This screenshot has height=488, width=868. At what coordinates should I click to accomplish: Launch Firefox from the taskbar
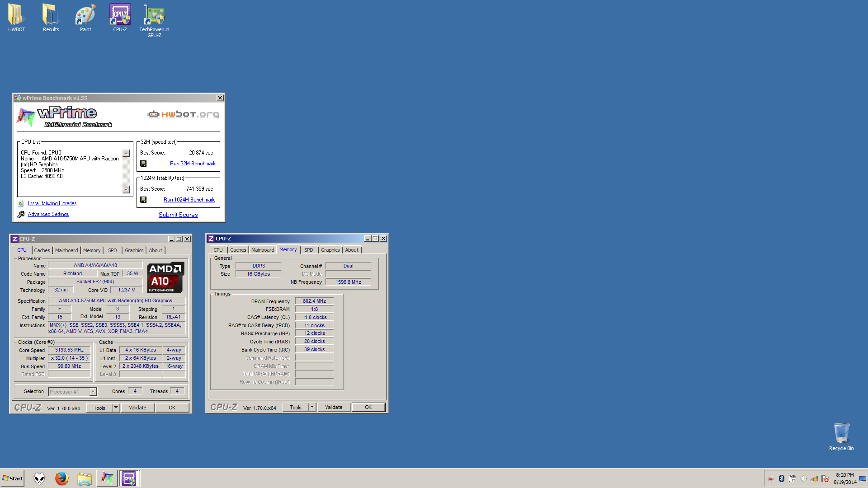pos(62,478)
